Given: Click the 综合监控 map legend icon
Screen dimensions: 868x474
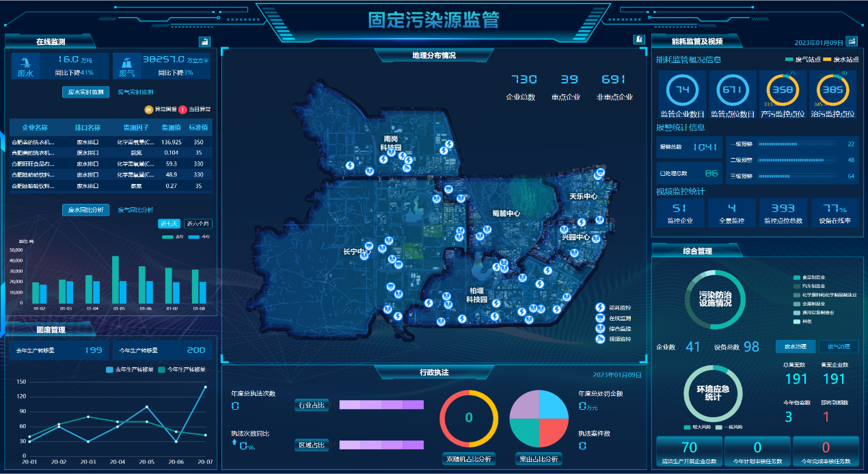Looking at the screenshot, I should click(600, 329).
